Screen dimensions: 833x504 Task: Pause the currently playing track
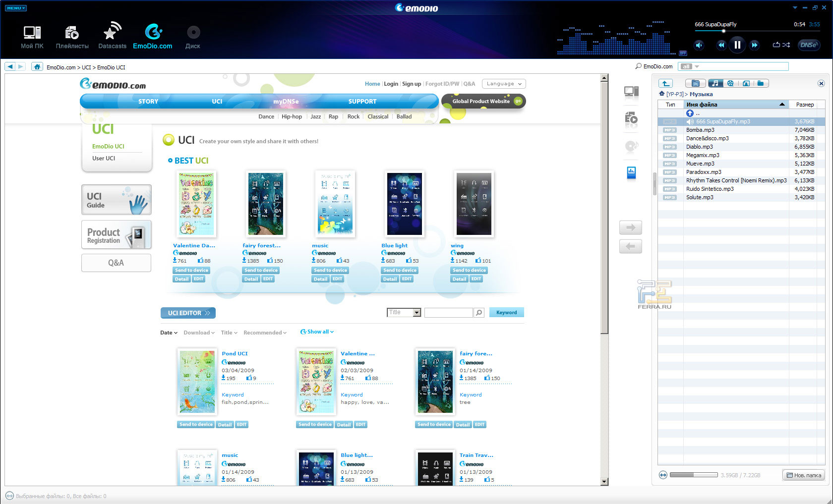(x=737, y=45)
